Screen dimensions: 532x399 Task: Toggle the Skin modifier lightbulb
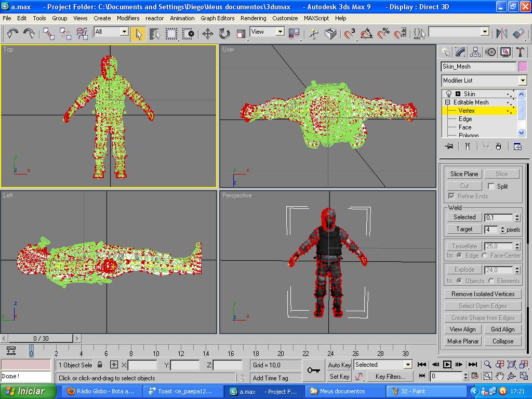click(449, 94)
